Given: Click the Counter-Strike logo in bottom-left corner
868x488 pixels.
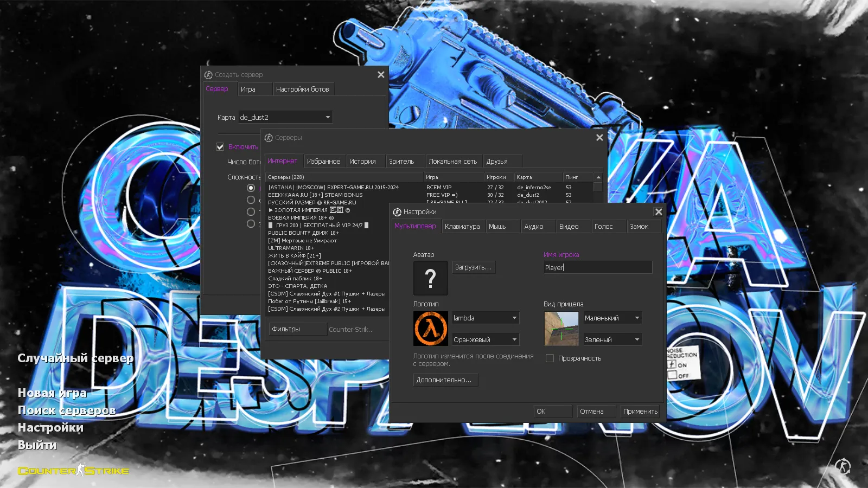Looking at the screenshot, I should click(73, 471).
